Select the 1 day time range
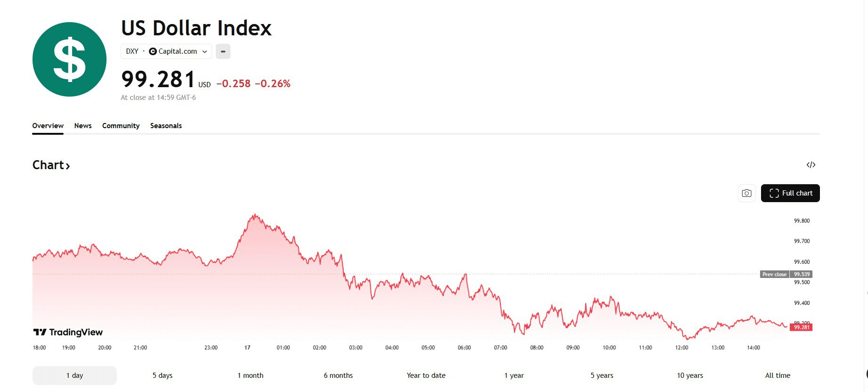The height and width of the screenshot is (392, 868). pyautogui.click(x=74, y=376)
